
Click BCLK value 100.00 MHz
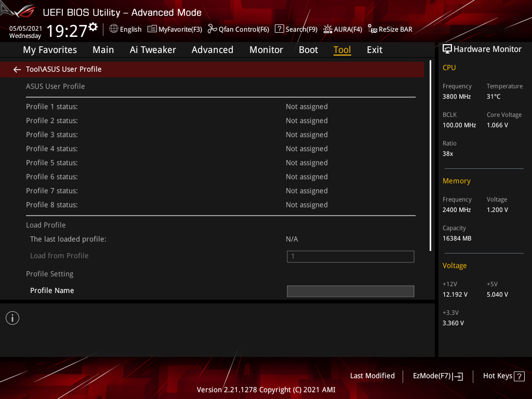(x=459, y=125)
